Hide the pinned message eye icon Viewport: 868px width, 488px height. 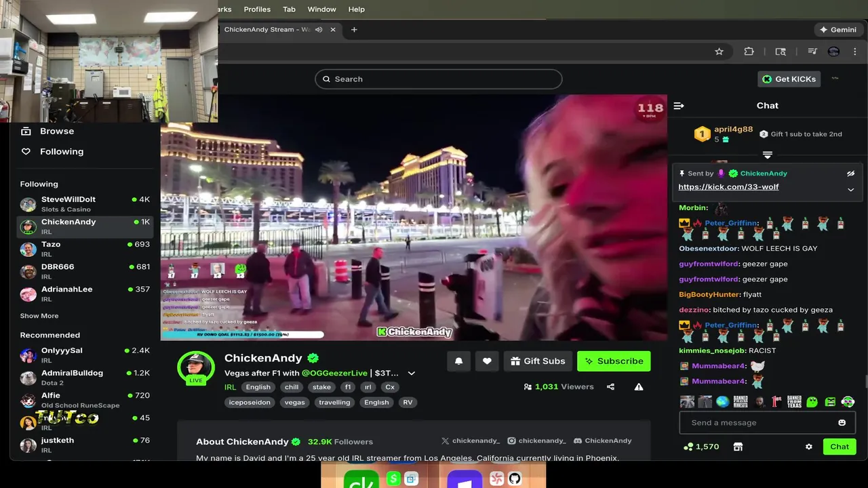851,174
